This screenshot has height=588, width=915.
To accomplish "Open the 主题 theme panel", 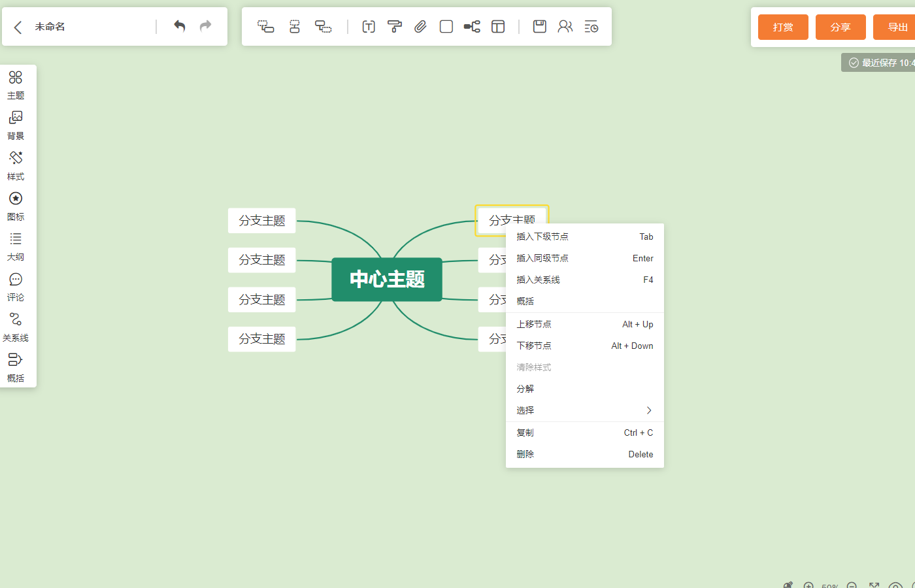I will click(16, 86).
